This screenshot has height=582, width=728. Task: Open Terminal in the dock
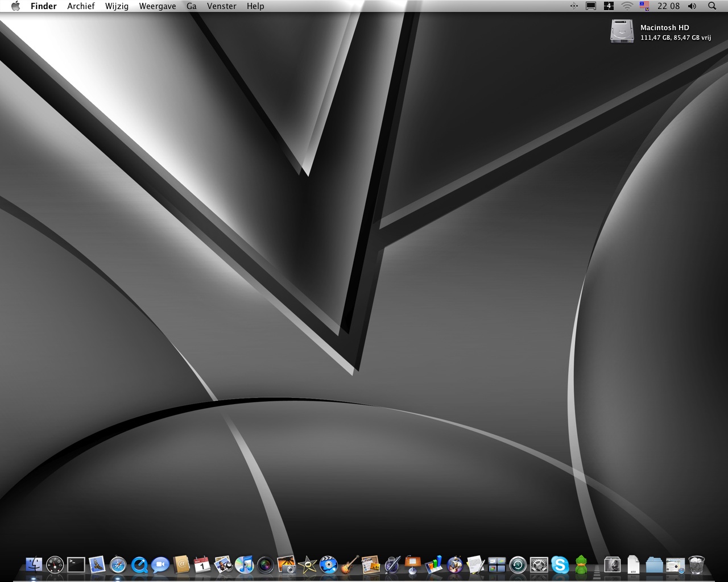[x=76, y=565]
